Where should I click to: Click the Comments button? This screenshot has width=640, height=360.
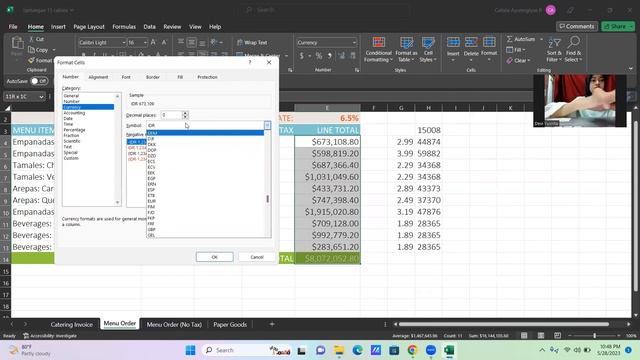pyautogui.click(x=577, y=26)
